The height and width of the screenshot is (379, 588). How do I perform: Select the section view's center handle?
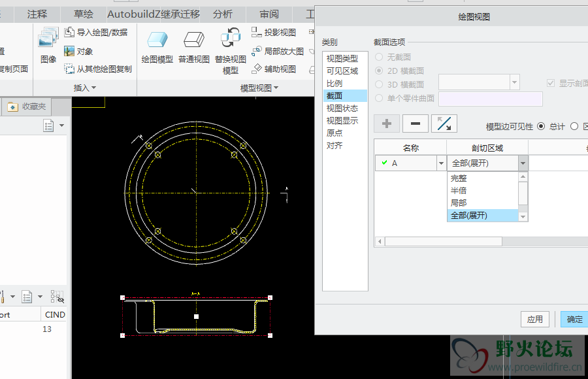196,316
